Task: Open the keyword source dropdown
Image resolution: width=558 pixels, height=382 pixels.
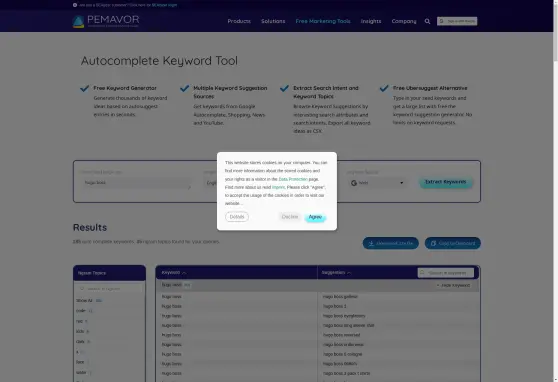Action: click(x=377, y=183)
